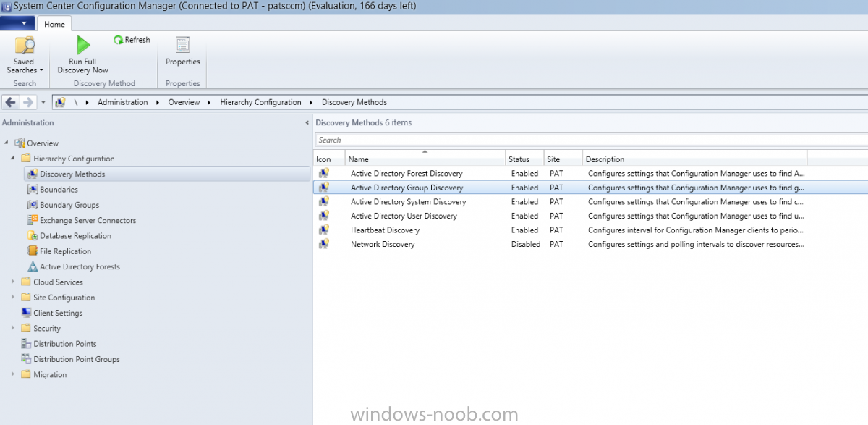Open the Boundary Groups node icon
Image resolution: width=868 pixels, height=425 pixels.
33,205
